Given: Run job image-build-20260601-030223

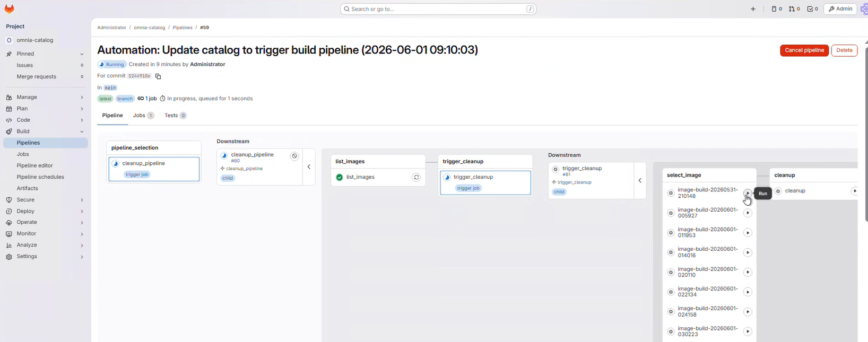Looking at the screenshot, I should [x=748, y=331].
